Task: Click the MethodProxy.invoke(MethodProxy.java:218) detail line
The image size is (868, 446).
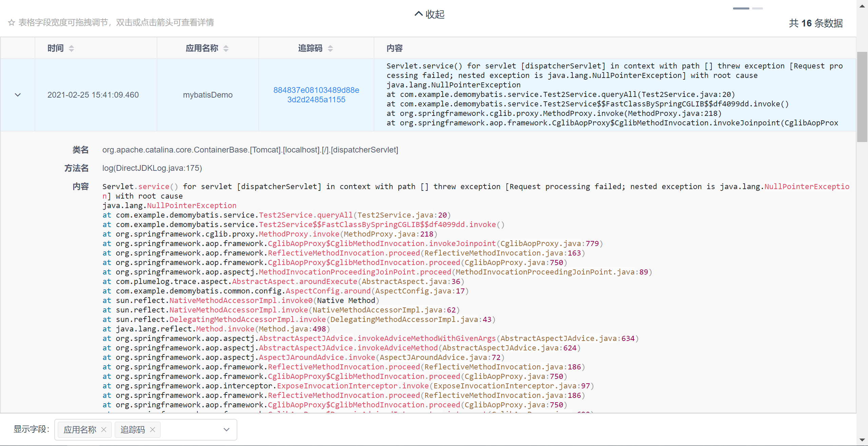Action: coord(270,234)
